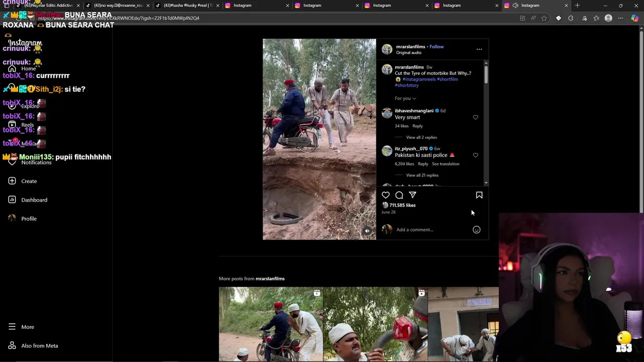The image size is (644, 362).
Task: Open Copilot icon in browser toolbar
Action: coord(634,18)
